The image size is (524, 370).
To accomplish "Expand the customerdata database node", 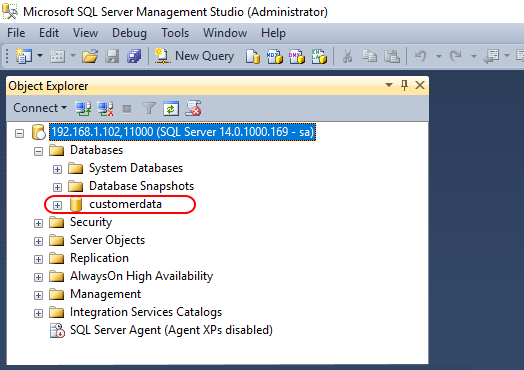I will pyautogui.click(x=57, y=205).
